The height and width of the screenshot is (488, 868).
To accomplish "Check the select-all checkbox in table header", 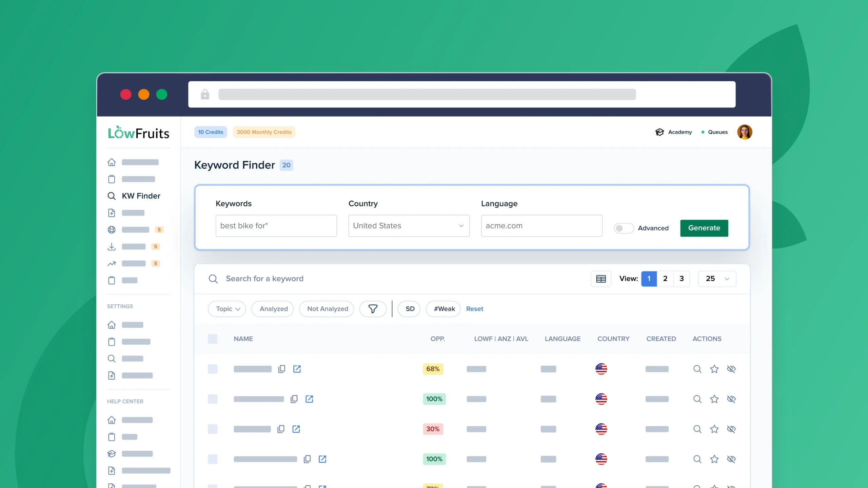I will point(213,339).
